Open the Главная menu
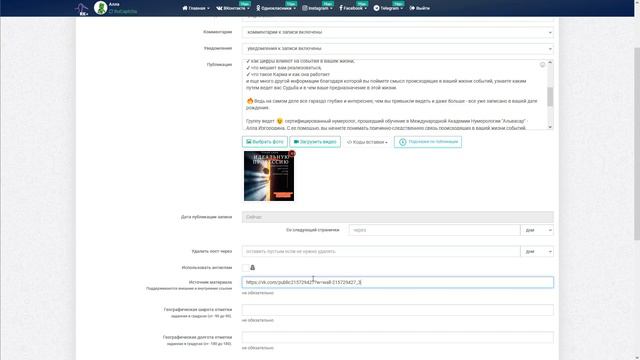Viewport: 640px width, 360px height. coord(196,8)
